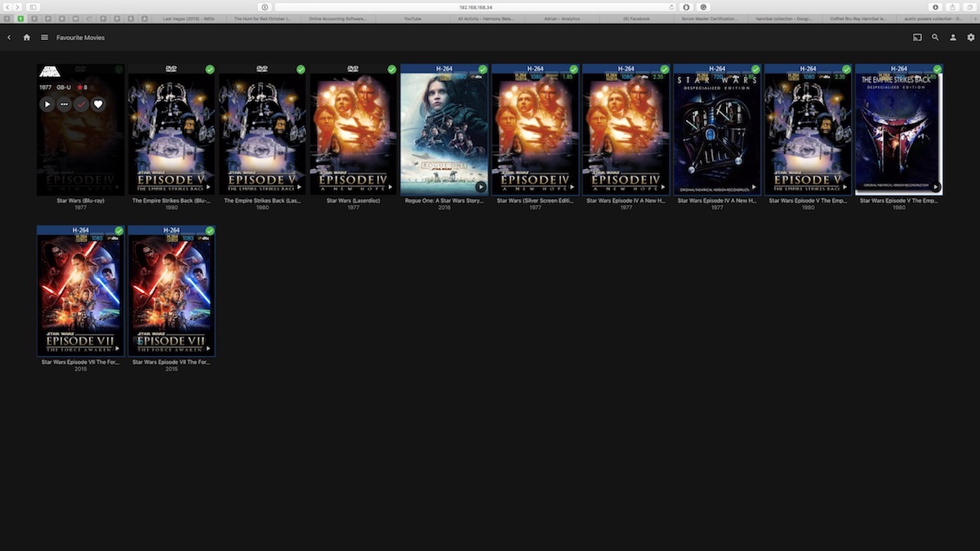980x551 pixels.
Task: Open the search magnifier in app header
Action: tap(935, 38)
